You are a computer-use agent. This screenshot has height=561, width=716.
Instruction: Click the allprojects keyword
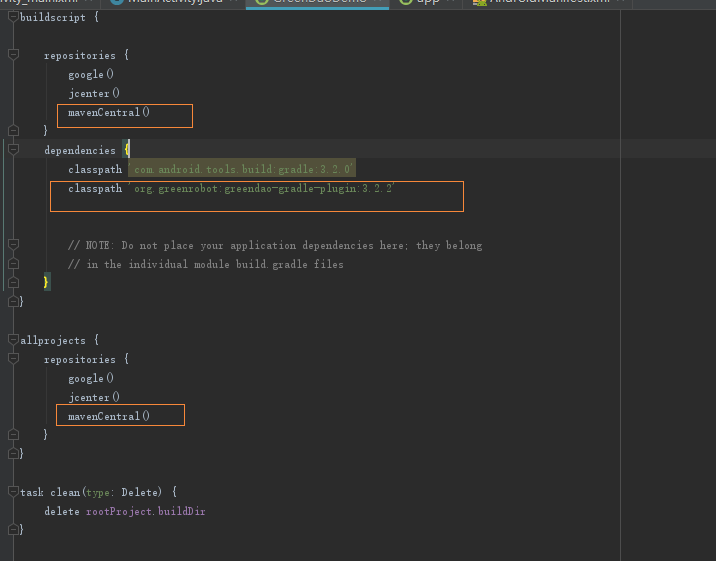coord(53,341)
